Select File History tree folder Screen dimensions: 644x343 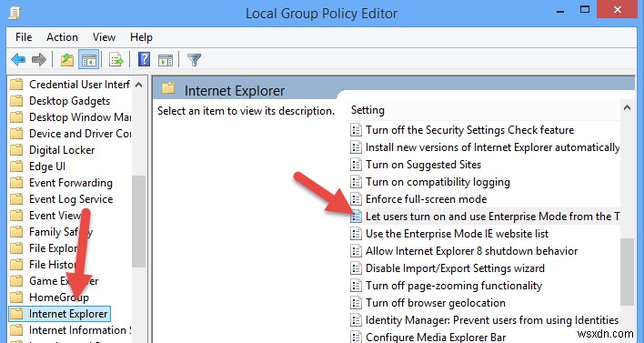[46, 265]
